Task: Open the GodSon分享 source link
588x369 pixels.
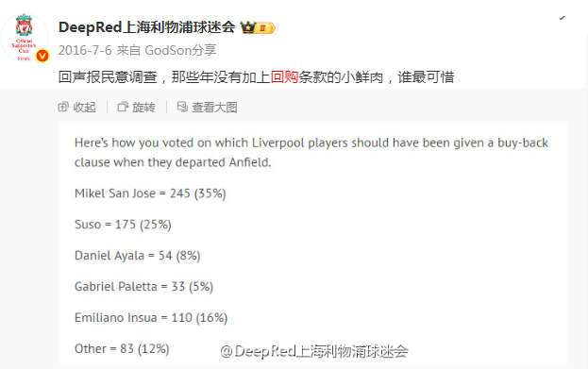Action: 180,50
